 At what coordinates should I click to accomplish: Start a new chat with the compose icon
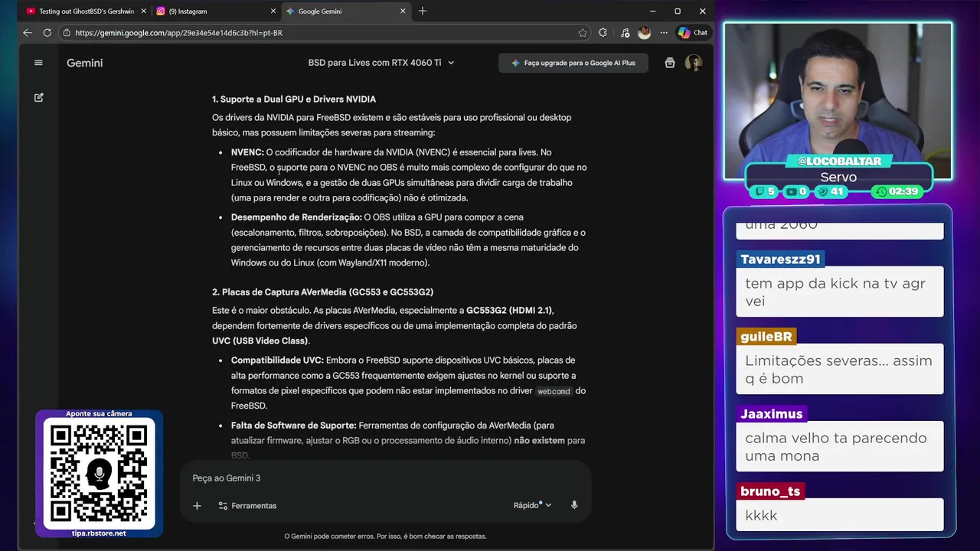38,98
